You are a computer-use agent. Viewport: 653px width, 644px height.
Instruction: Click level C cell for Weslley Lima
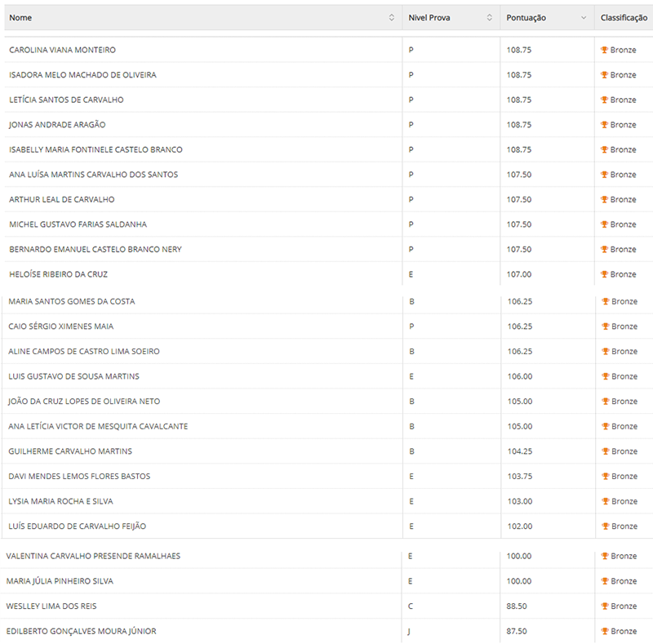411,606
